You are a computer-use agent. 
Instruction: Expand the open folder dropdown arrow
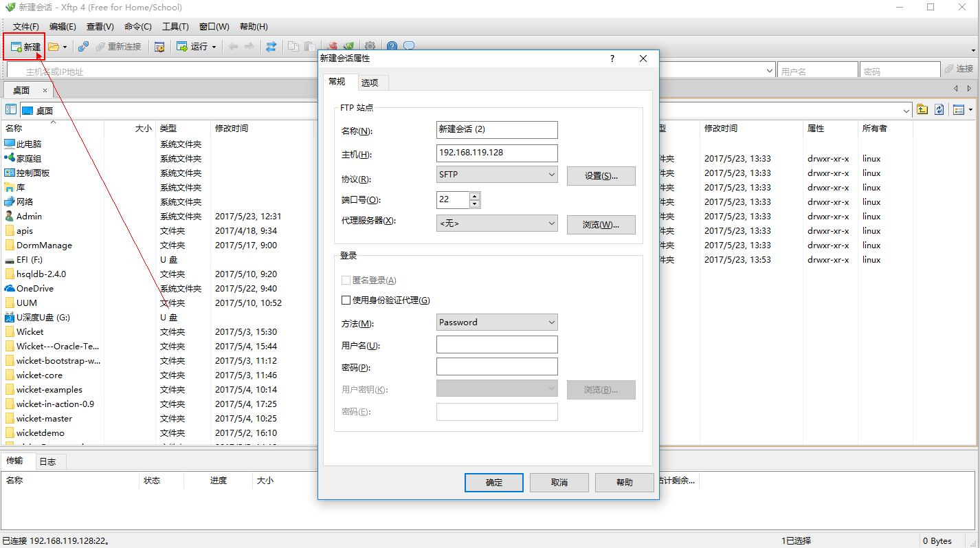tap(65, 47)
